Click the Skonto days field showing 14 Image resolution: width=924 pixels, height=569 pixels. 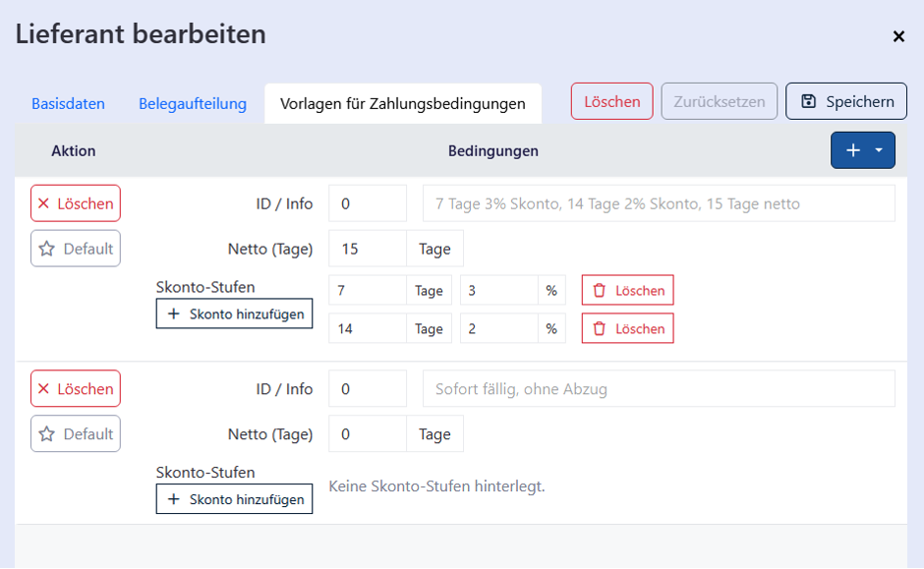[367, 328]
